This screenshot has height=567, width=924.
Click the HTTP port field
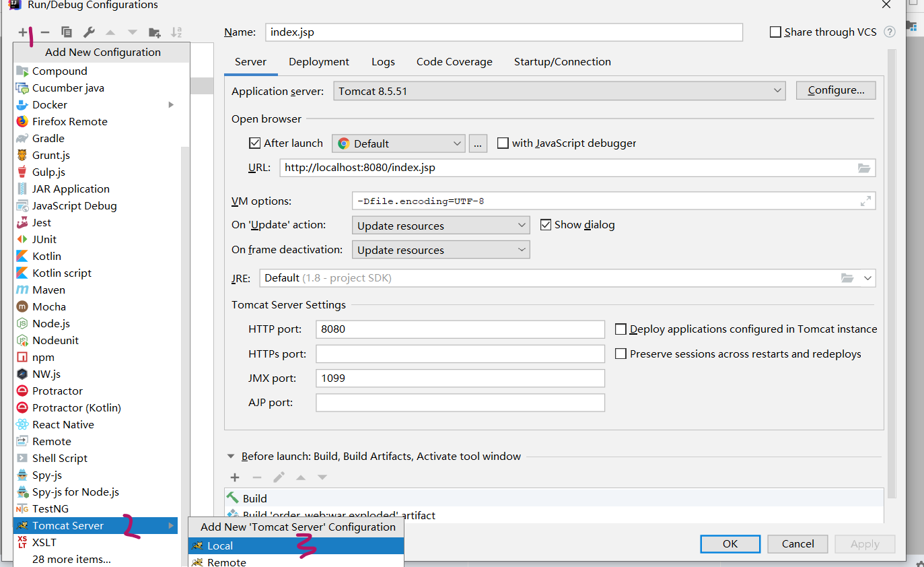[x=460, y=329]
